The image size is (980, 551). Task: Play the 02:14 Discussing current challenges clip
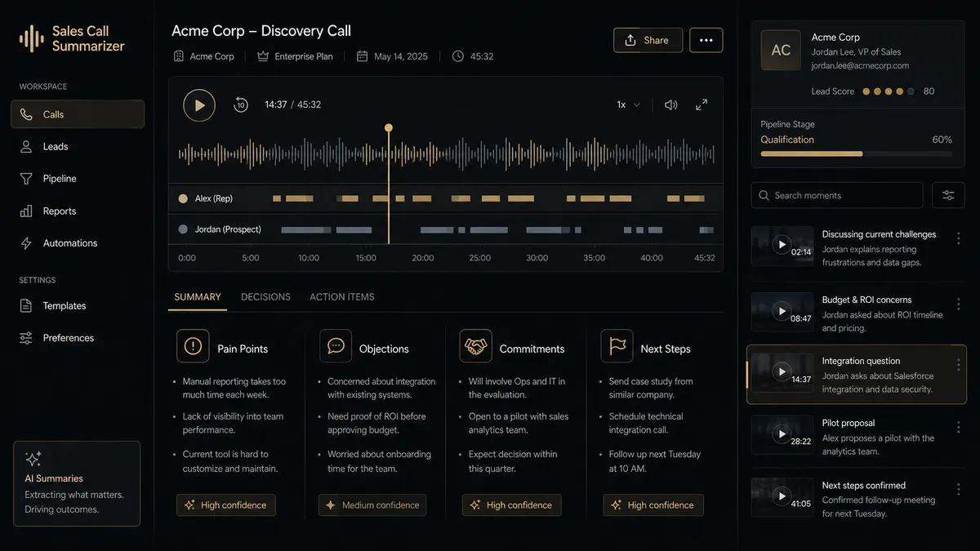tap(782, 244)
